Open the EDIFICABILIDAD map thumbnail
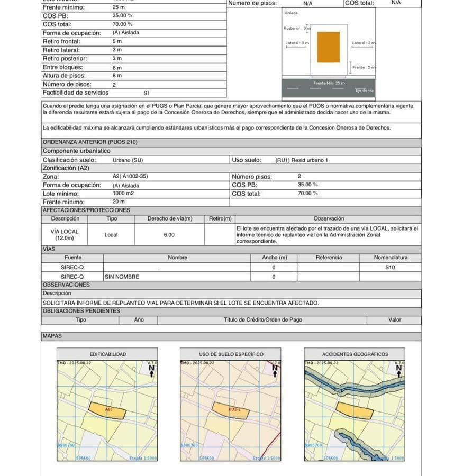This screenshot has width=454, height=476. 107,410
